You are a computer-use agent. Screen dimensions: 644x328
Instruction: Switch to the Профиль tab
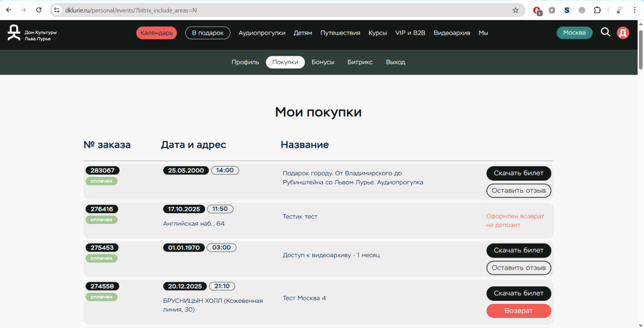245,62
